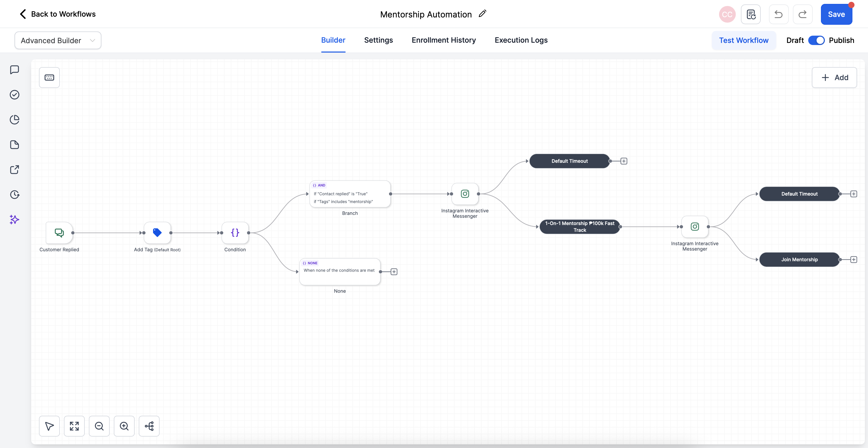The width and height of the screenshot is (868, 448).
Task: Select the top Default Timeout pill
Action: point(569,161)
